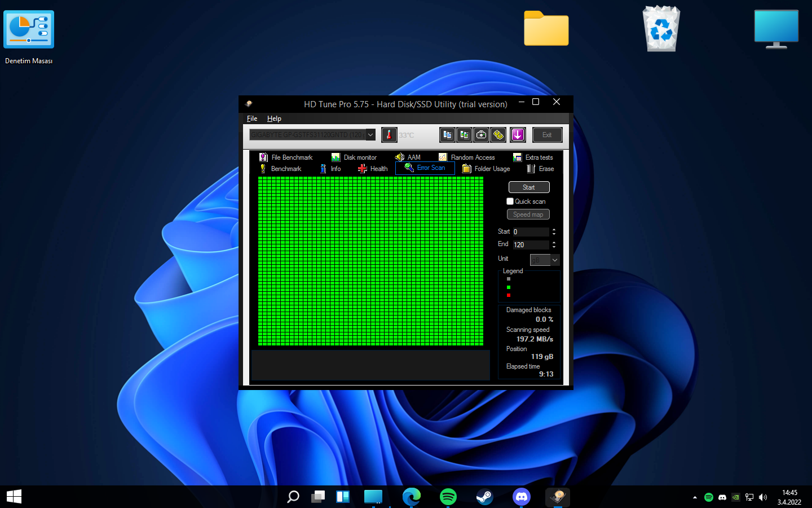This screenshot has height=508, width=812.
Task: Click the 0.0 % damaged blocks value
Action: (544, 319)
